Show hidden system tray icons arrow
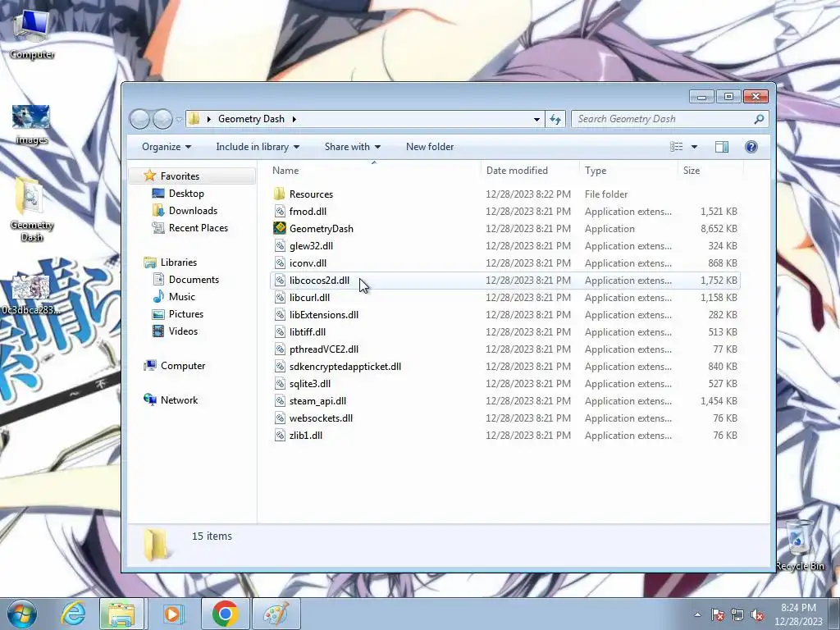This screenshot has height=630, width=840. click(x=697, y=614)
